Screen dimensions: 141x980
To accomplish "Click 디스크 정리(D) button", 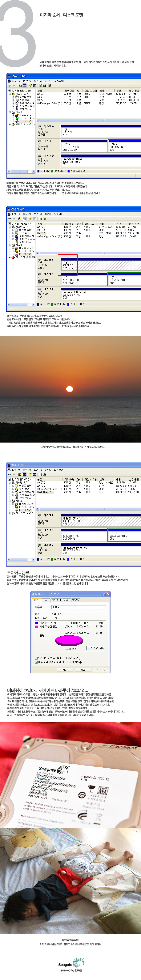I will tap(96, 648).
